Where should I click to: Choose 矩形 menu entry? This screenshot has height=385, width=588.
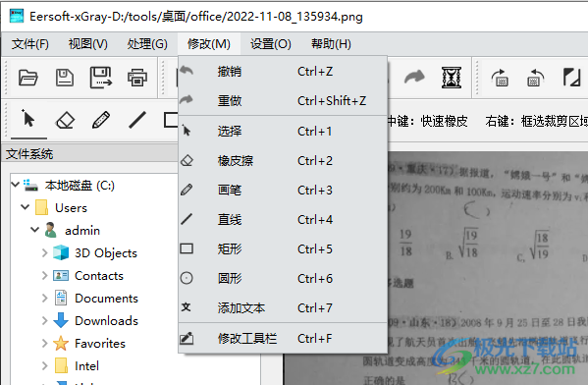283,248
